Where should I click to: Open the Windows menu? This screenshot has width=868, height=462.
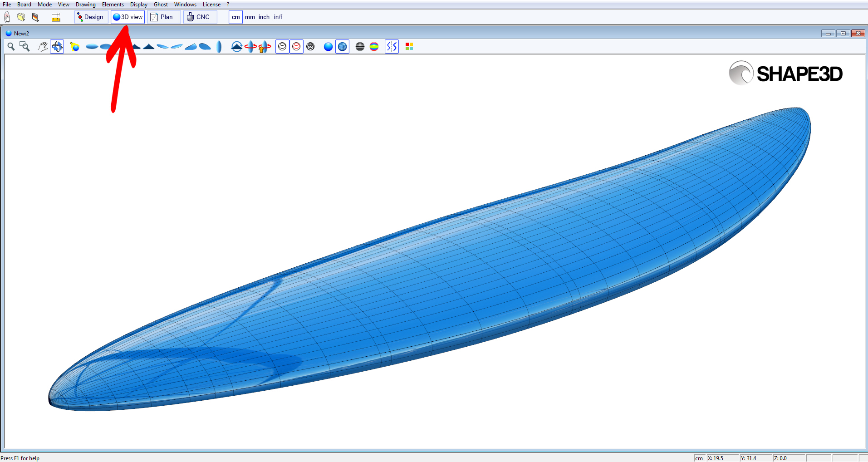tap(185, 5)
